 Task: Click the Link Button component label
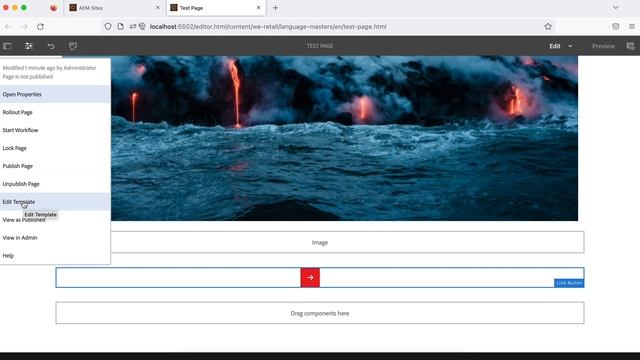pos(569,283)
